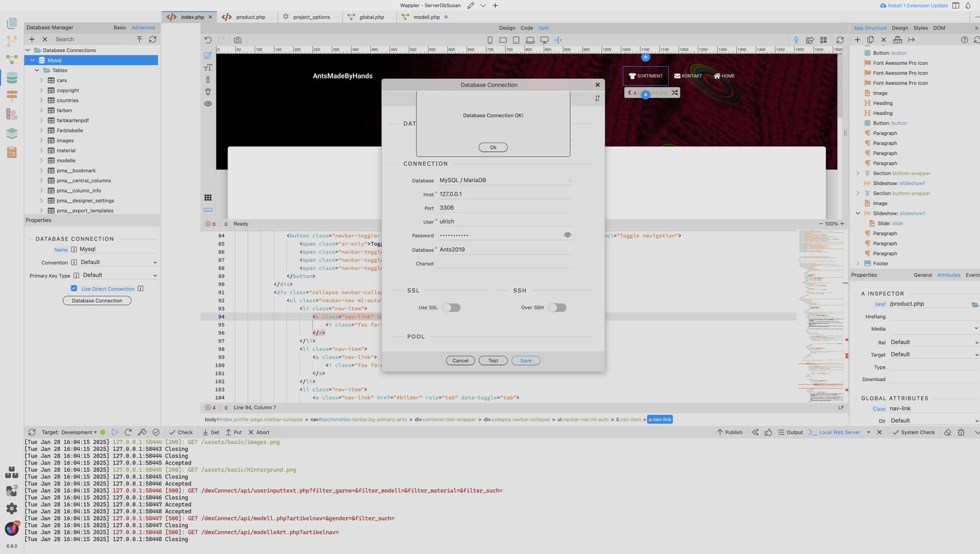Toggle the Use SSL switch
The height and width of the screenshot is (554, 980).
pyautogui.click(x=451, y=307)
